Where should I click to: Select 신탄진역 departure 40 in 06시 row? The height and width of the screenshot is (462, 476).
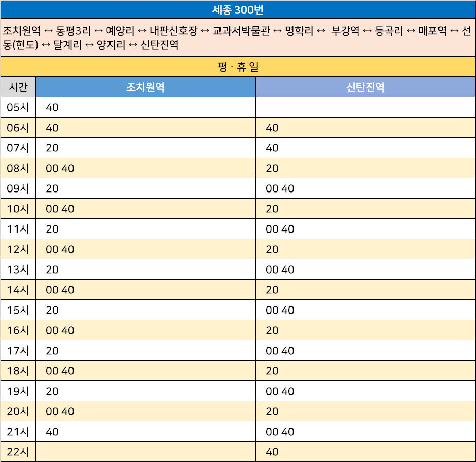click(272, 128)
